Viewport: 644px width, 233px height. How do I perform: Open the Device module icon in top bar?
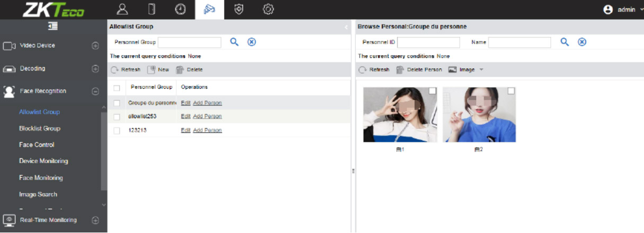tap(151, 9)
